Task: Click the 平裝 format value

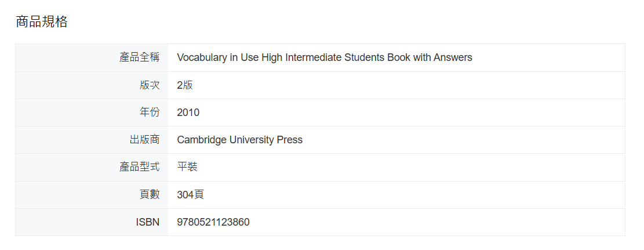Action: [187, 168]
